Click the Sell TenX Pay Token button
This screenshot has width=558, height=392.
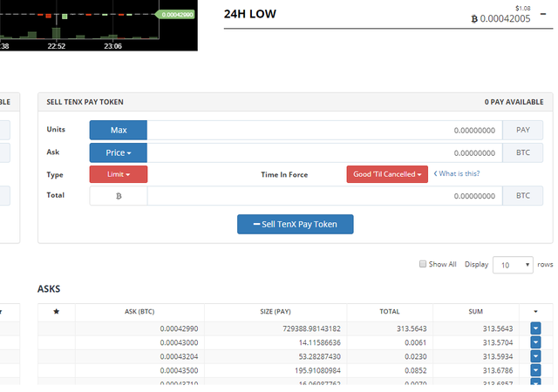tap(296, 224)
